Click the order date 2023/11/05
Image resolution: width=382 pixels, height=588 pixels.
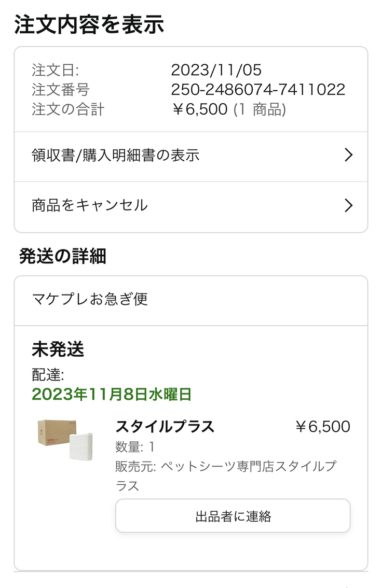point(216,70)
